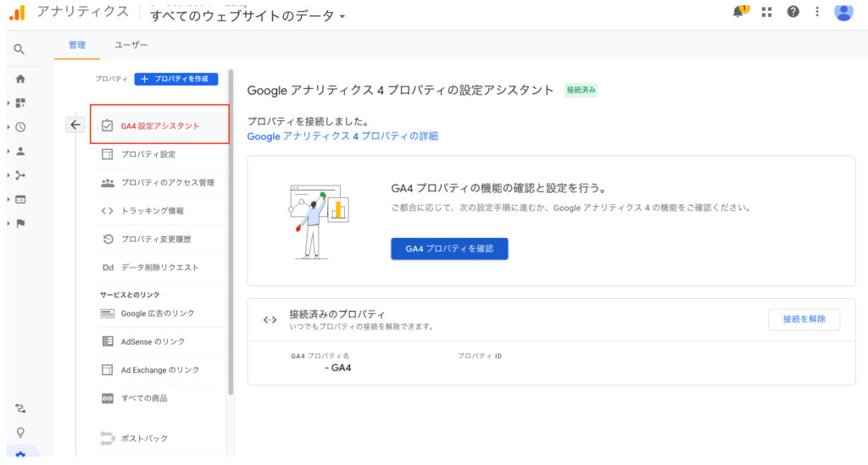868x465 pixels.
Task: Click the プロパティを作成 button
Action: pos(175,79)
